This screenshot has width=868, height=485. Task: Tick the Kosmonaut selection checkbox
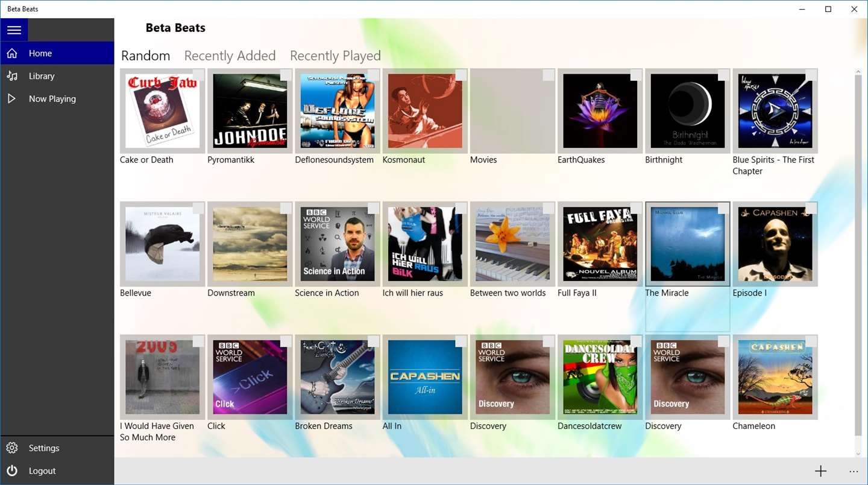pos(461,75)
